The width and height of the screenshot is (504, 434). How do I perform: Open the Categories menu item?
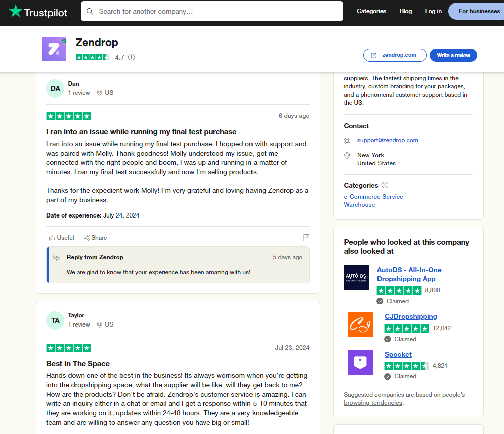tap(371, 11)
